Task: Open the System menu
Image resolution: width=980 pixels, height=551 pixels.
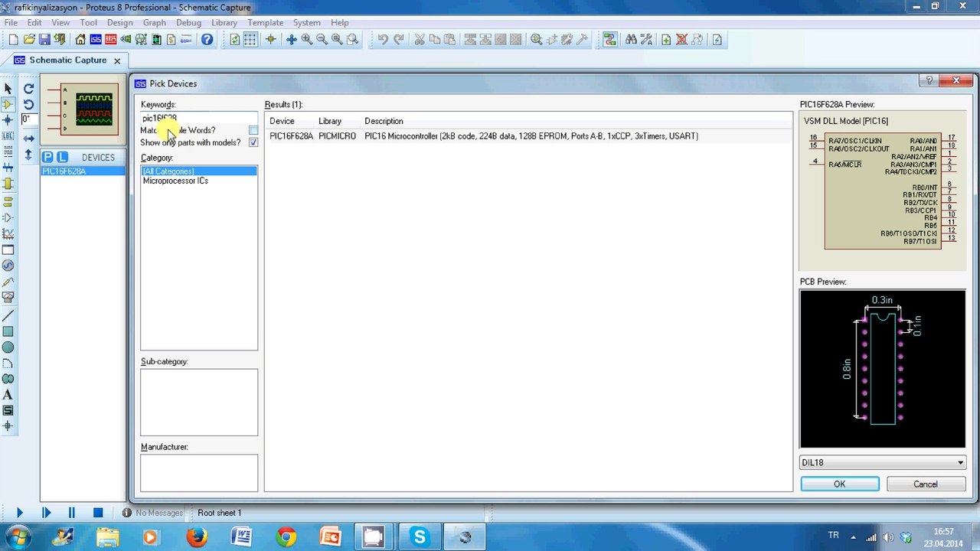Action: 307,22
